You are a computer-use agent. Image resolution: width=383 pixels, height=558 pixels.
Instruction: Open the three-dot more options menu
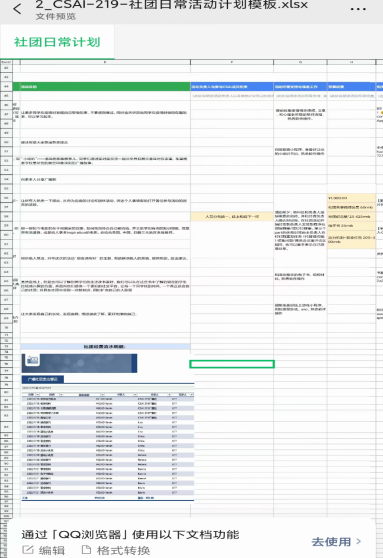(x=358, y=9)
